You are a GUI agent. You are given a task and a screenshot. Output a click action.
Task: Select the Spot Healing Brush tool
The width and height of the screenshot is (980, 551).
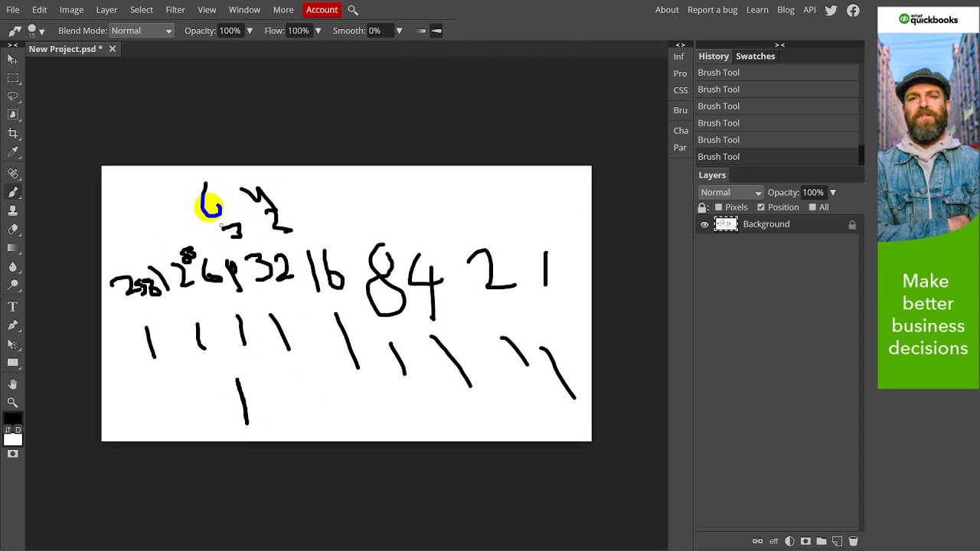[x=13, y=174]
